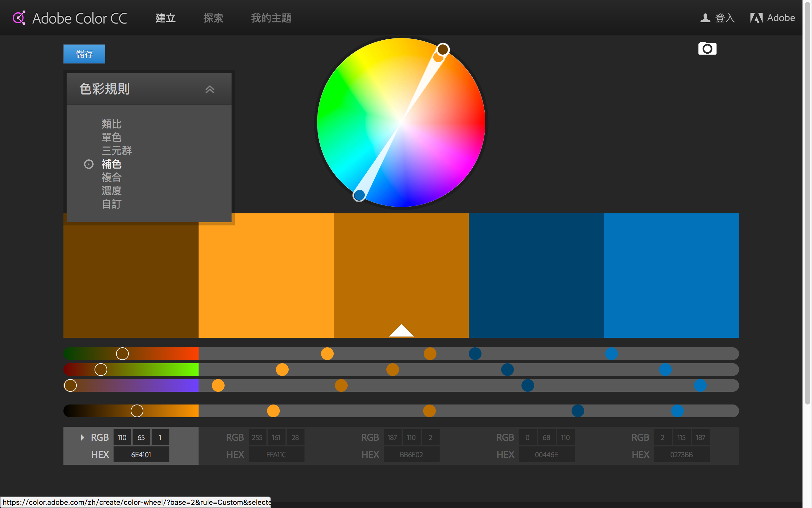Click the white base color triangle marker
The image size is (812, 508).
tap(401, 331)
